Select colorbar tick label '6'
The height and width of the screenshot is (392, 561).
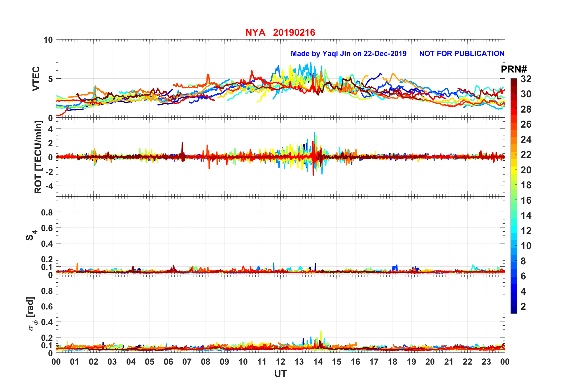click(x=523, y=276)
